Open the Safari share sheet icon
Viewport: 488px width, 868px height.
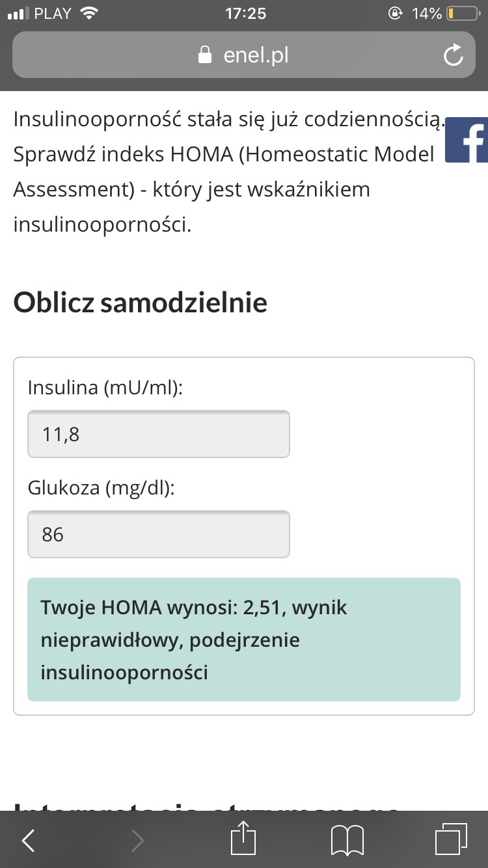pos(244,839)
